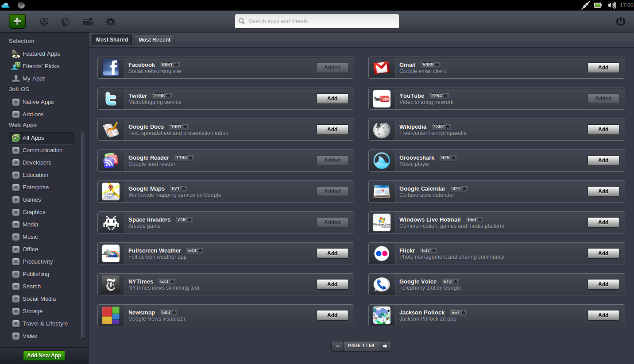634x364 pixels.
Task: Add the Grooveshark app
Action: pyautogui.click(x=603, y=161)
